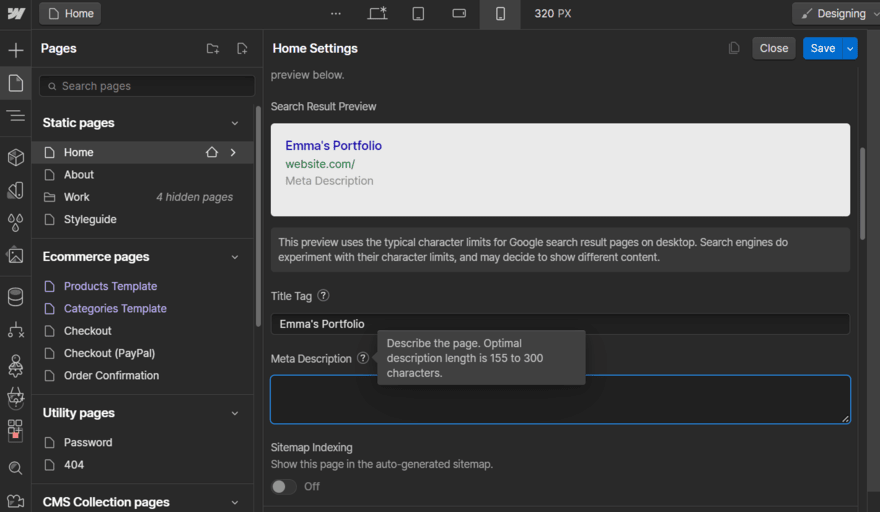Click the Home page tab button in top bar
Screen dimensions: 880x512
pos(70,13)
